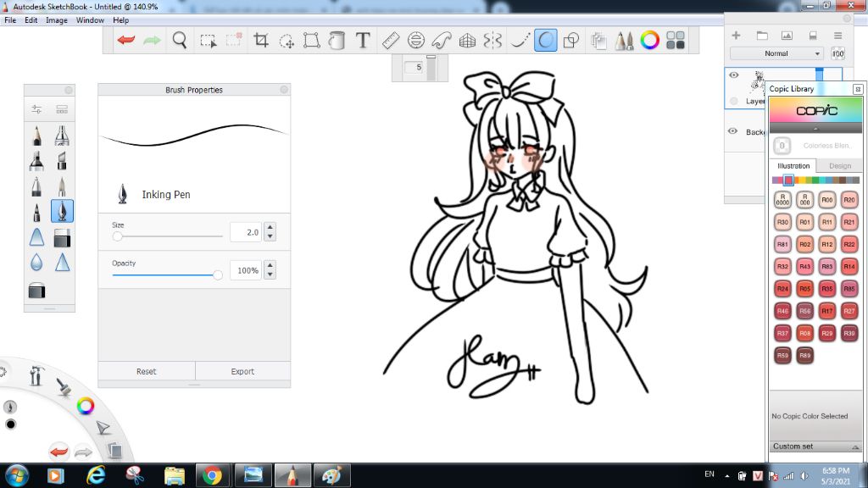868x488 pixels.
Task: Click the Reset button in Brush Properties
Action: tap(147, 371)
